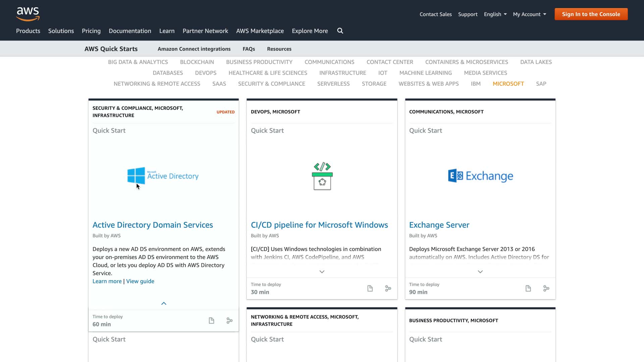This screenshot has height=362, width=644.
Task: Click Sign In to the Console button
Action: tap(591, 14)
